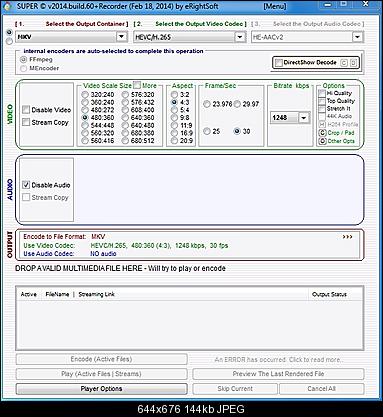This screenshot has height=417, width=383.
Task: Select video scale size 560:416
Action: click(85, 141)
